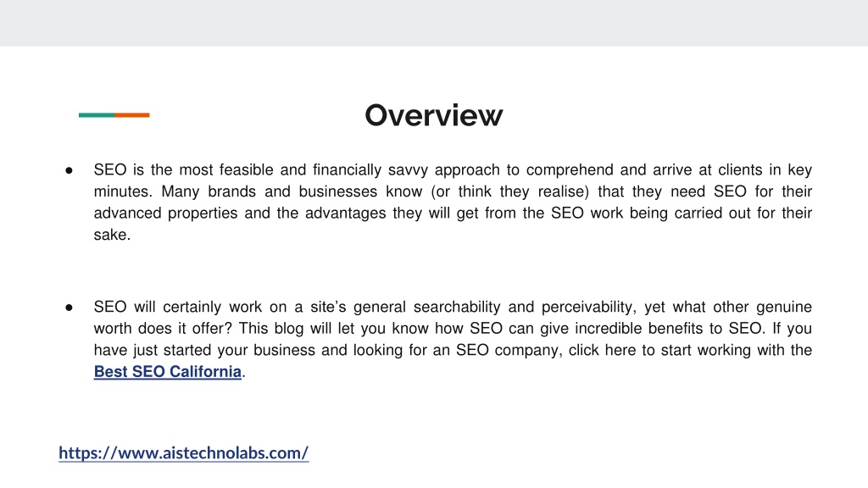Click the word "key" ending the first bullet's first line
Viewport: 868px width, 488px height.
[x=800, y=169]
